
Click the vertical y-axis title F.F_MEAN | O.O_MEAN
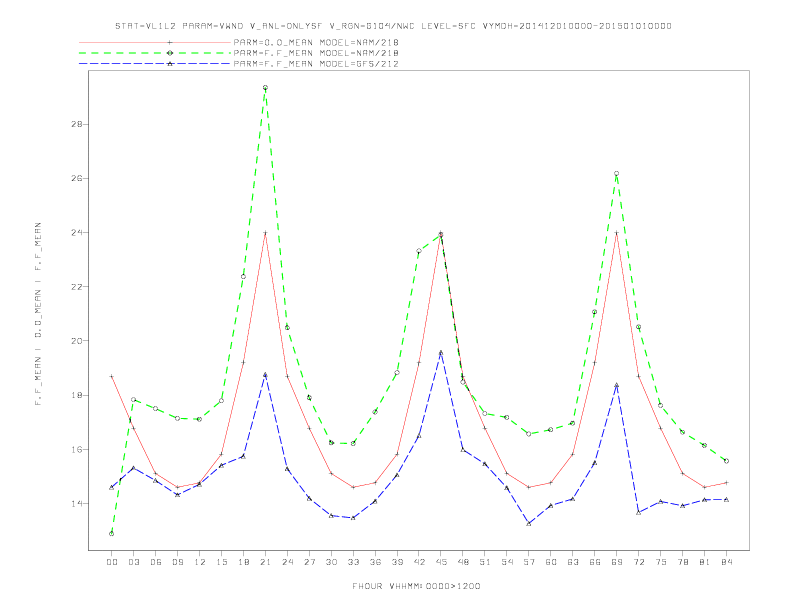pos(38,314)
